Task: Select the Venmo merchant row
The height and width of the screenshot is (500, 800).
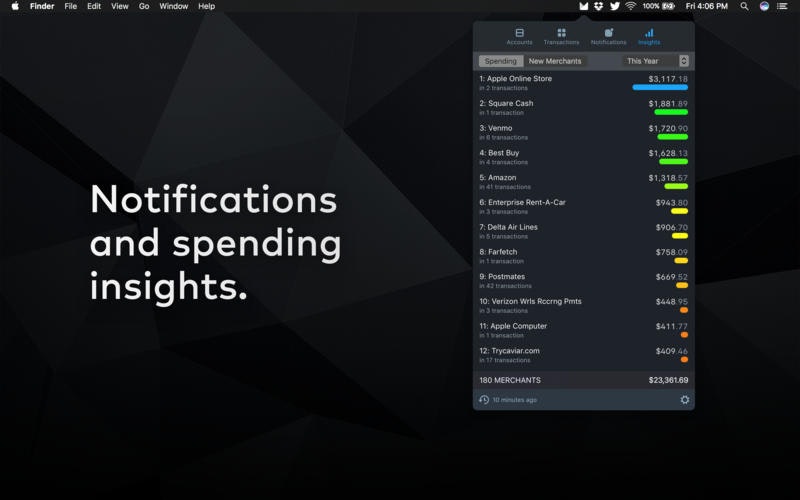Action: pyautogui.click(x=584, y=132)
